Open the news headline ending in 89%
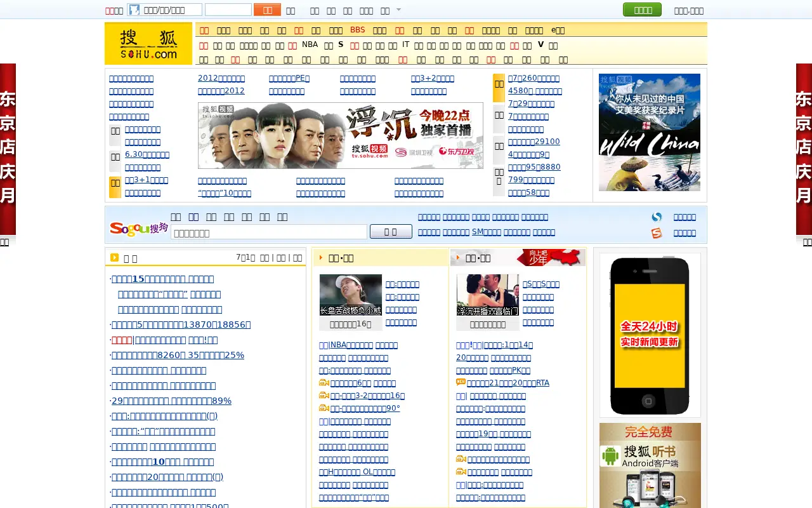 [x=171, y=401]
